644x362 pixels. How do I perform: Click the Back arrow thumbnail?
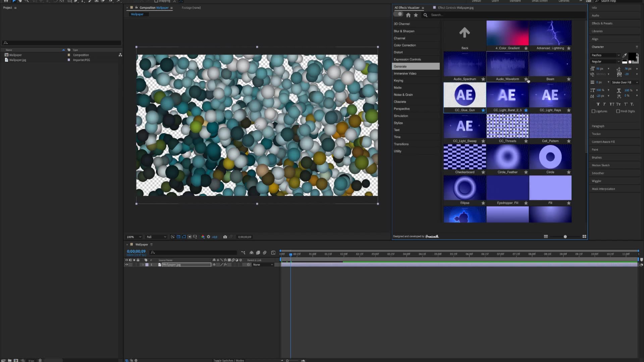pos(465,36)
